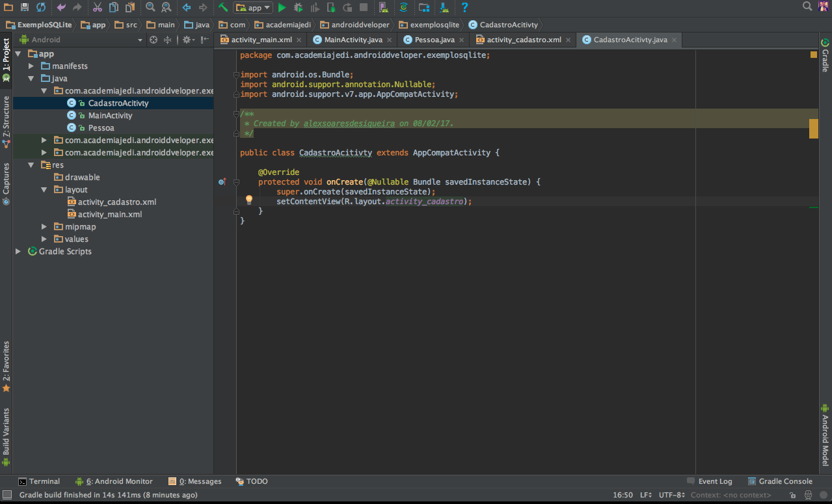
Task: Open Help with the question mark icon
Action: coord(464,8)
